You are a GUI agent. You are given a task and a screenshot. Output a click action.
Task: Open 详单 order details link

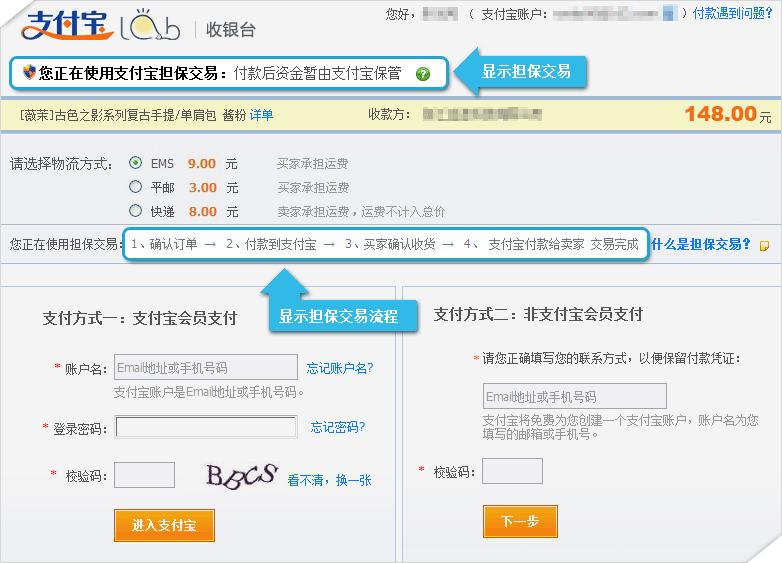tap(261, 115)
